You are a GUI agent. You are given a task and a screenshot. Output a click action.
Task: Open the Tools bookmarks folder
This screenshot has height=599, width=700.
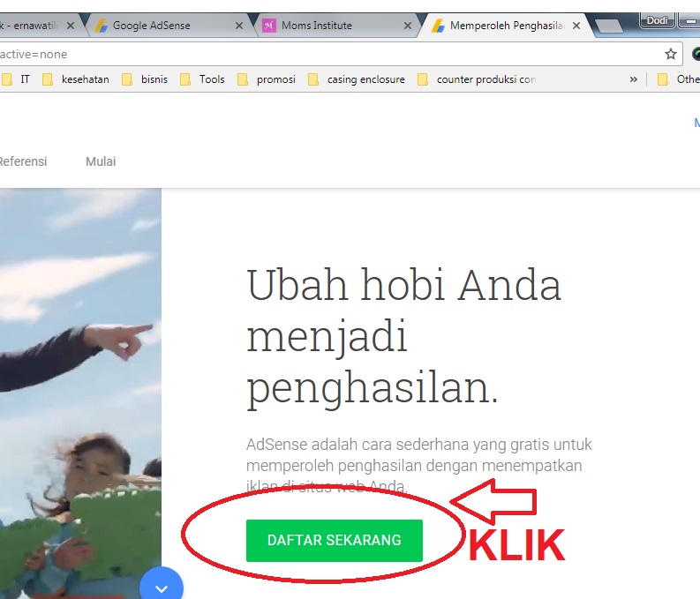click(202, 79)
